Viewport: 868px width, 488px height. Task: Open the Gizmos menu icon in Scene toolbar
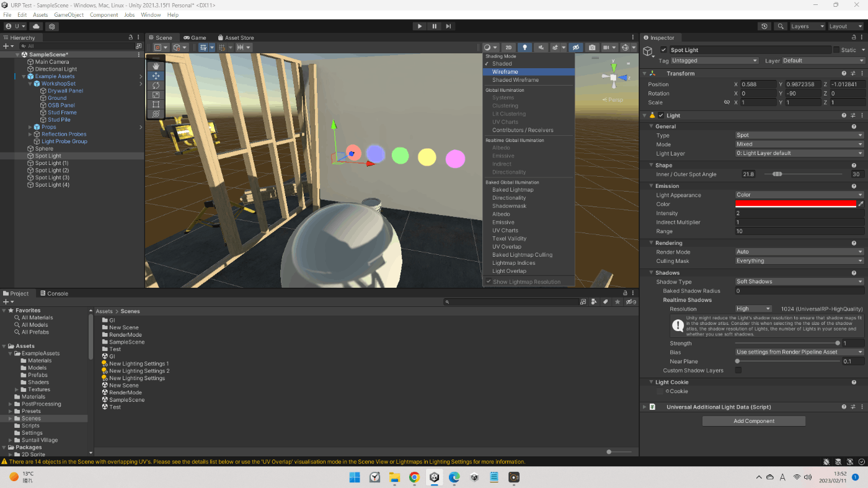(x=625, y=47)
